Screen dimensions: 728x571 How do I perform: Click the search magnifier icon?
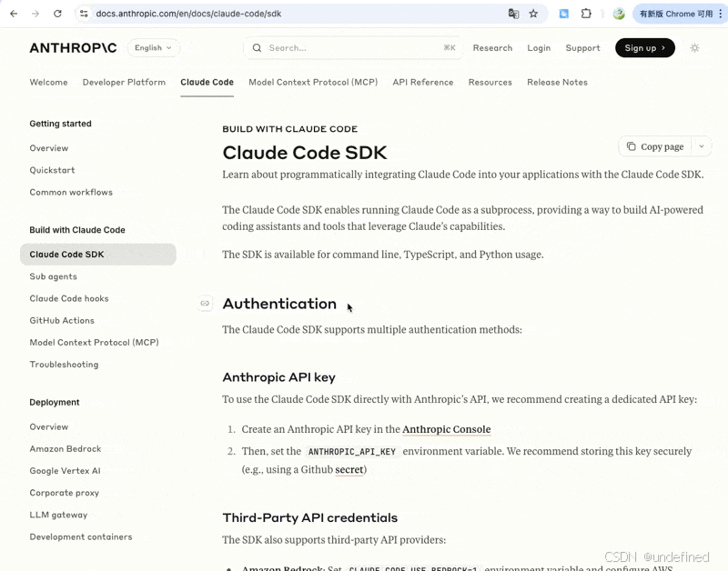pos(257,48)
